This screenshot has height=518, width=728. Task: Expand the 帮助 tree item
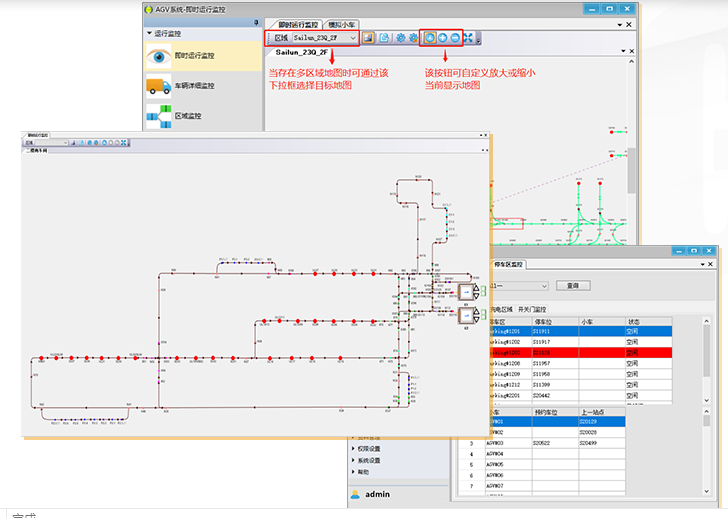[x=362, y=472]
